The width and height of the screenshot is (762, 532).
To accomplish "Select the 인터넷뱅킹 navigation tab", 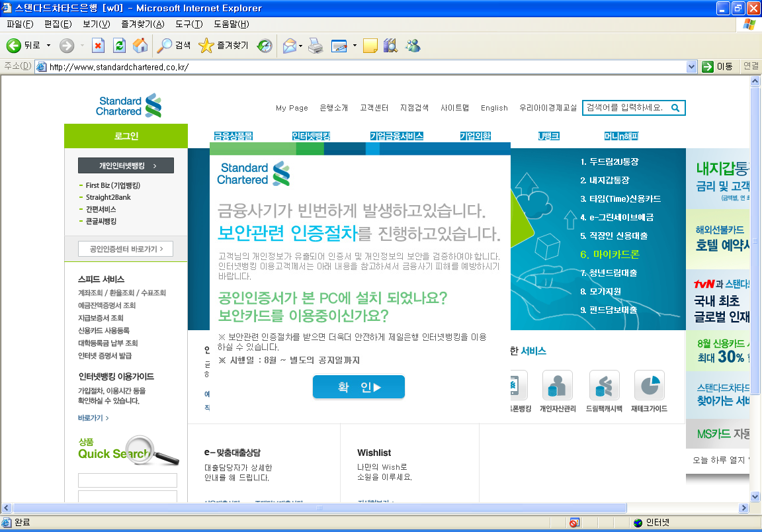I will [x=311, y=136].
